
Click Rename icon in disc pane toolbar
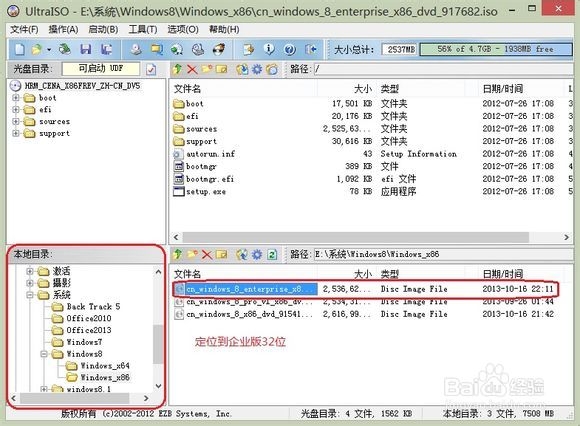point(222,69)
